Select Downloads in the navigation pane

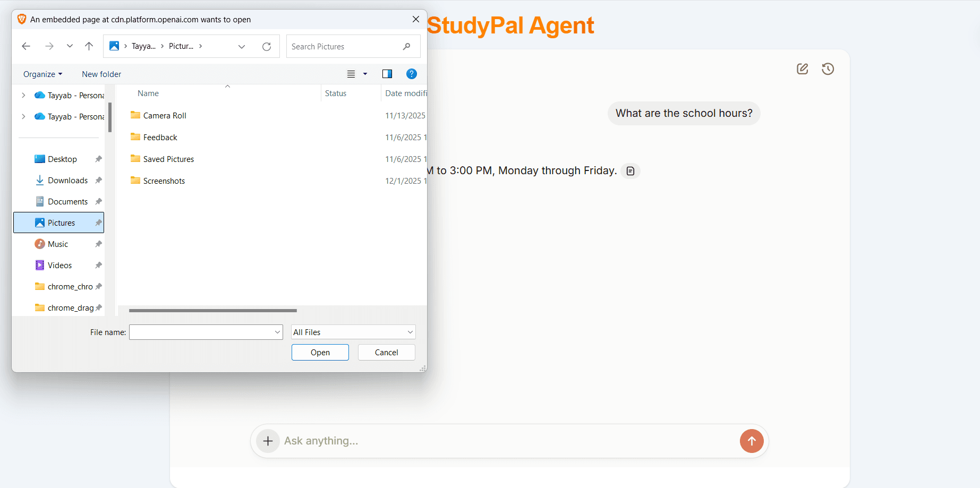(58, 181)
